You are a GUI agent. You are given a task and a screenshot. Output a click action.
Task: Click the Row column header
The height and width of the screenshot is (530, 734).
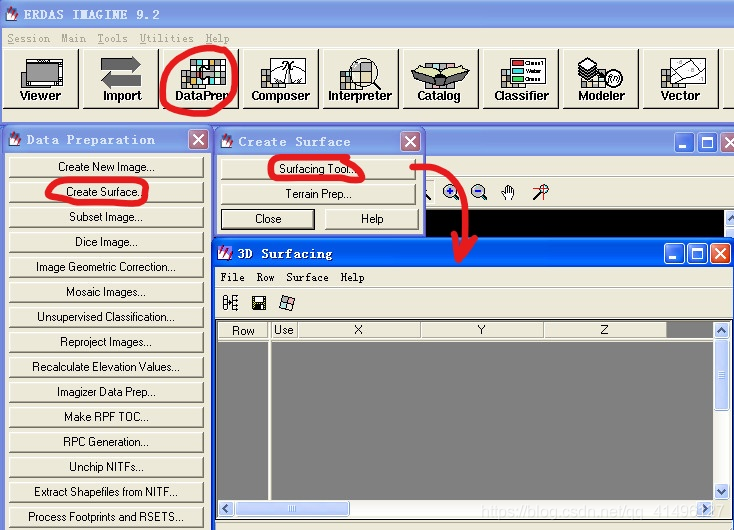(x=243, y=331)
